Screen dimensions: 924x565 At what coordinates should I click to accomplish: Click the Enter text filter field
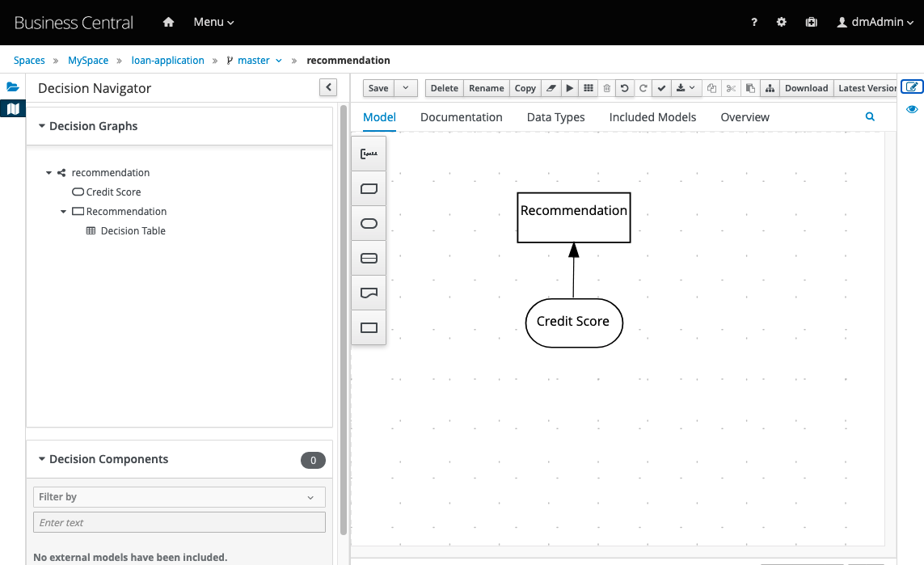pyautogui.click(x=179, y=523)
